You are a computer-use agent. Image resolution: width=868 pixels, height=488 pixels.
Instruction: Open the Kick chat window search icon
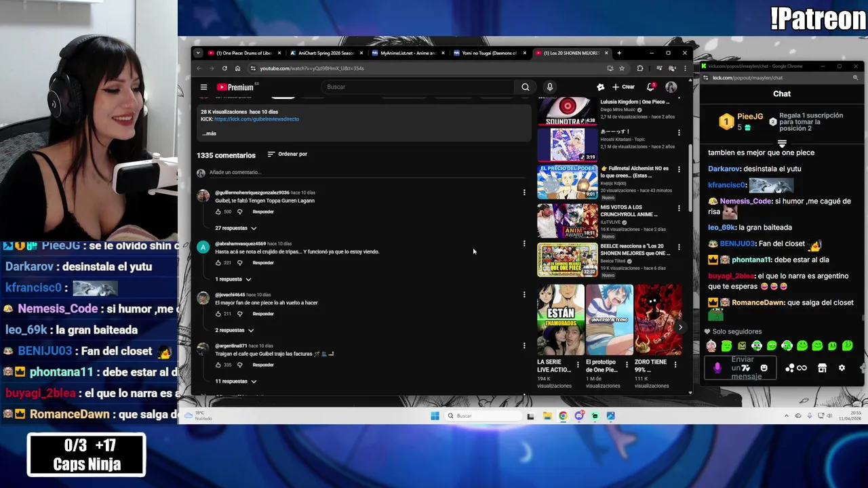(x=855, y=78)
